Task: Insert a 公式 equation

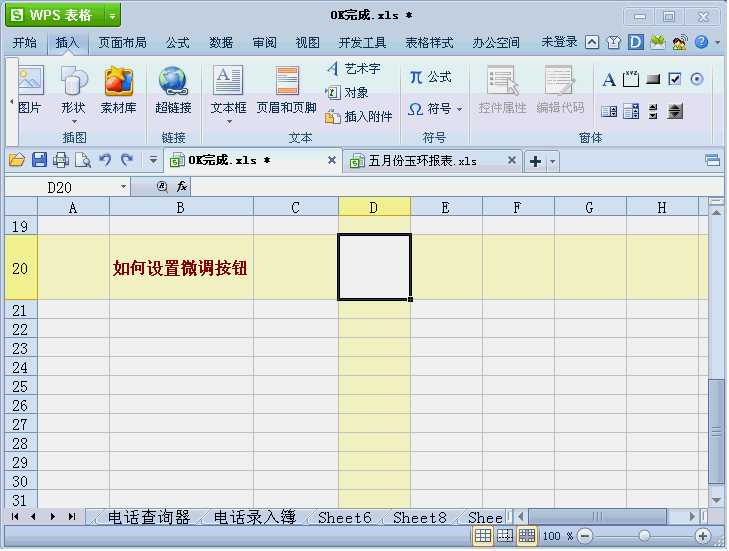Action: (x=431, y=77)
